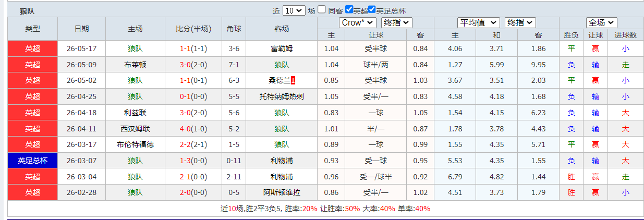Open 利兹联 team link
Screen dimensions: 644x220
click(x=135, y=113)
